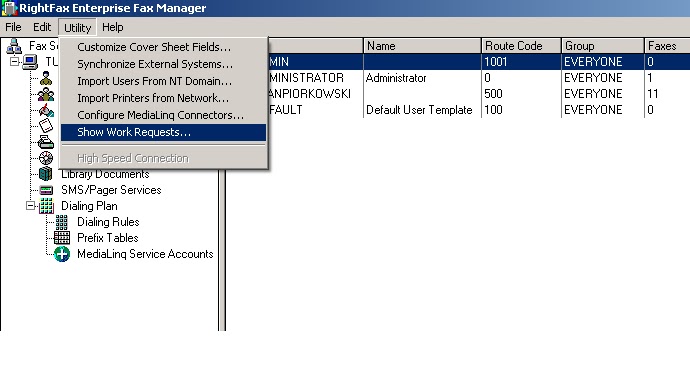Click the Prefix Tables table icon
690x384 pixels.
coord(62,238)
